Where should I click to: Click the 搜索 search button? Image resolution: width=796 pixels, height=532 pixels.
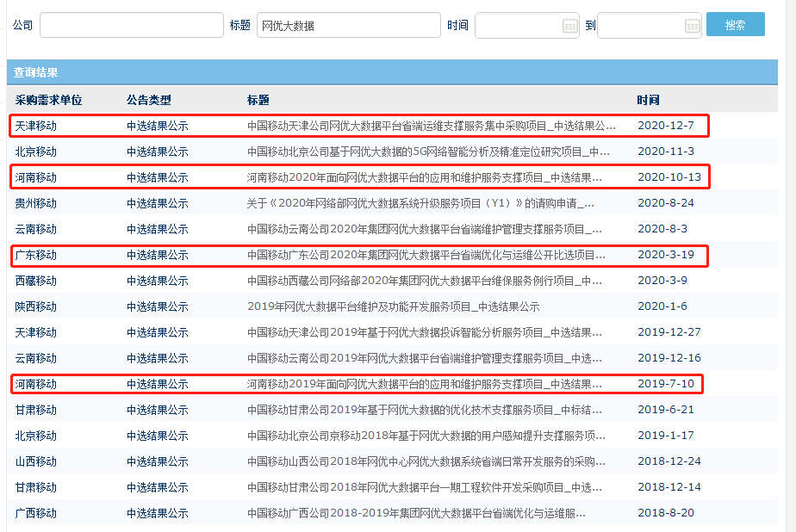735,25
